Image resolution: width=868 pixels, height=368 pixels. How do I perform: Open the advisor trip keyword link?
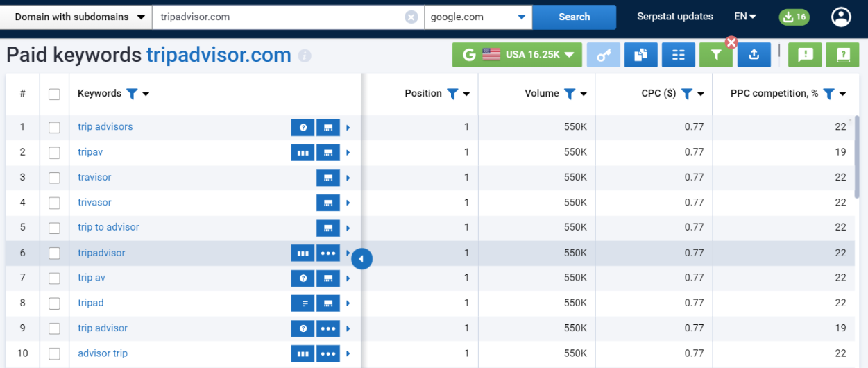[103, 353]
